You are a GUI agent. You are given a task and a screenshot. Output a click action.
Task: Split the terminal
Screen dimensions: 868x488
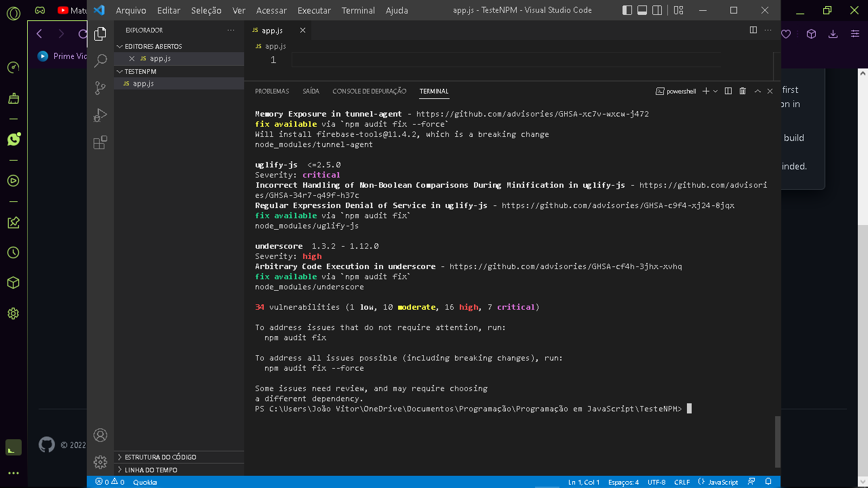click(728, 91)
